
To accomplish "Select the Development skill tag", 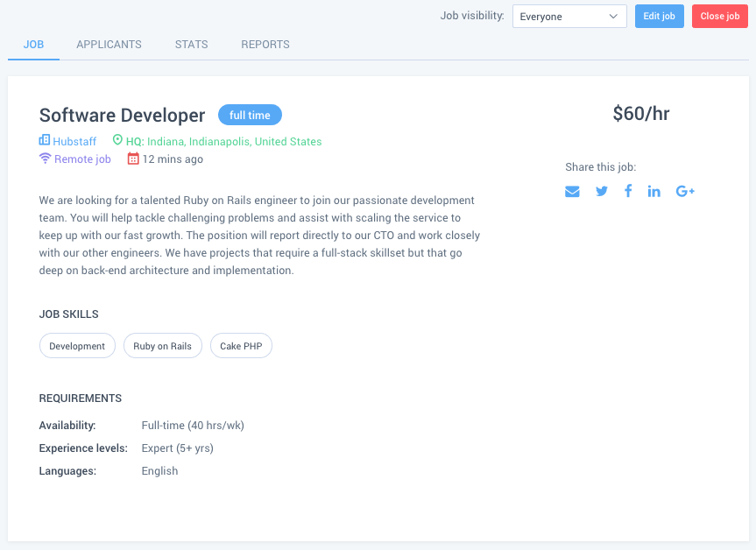I will click(x=77, y=346).
